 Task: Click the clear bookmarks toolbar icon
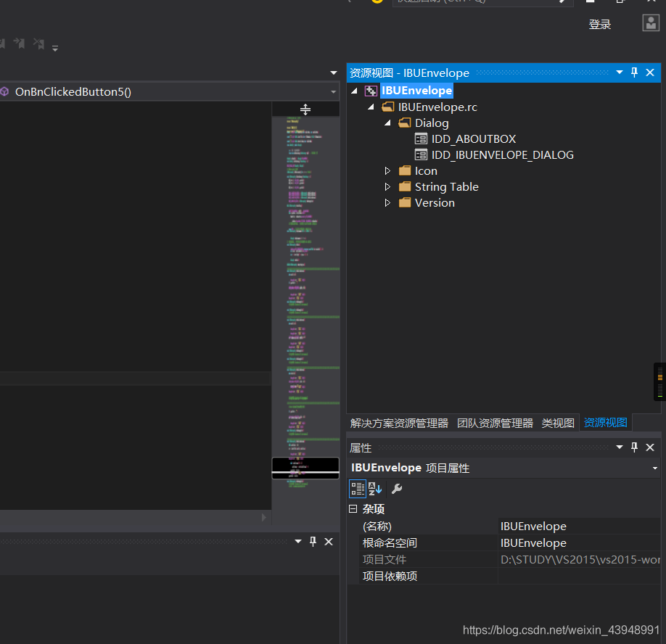click(39, 44)
